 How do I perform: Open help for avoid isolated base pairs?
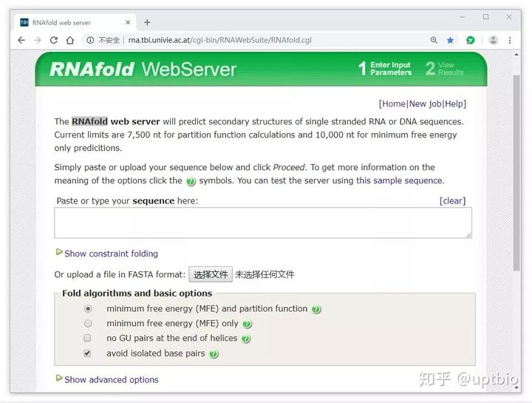[x=214, y=353]
